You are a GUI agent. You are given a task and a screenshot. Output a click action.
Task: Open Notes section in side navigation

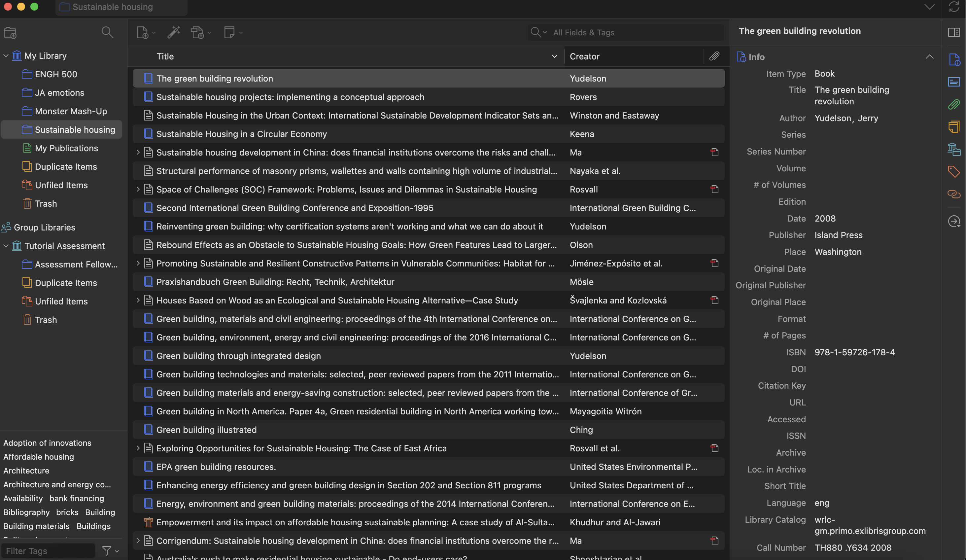click(x=954, y=126)
